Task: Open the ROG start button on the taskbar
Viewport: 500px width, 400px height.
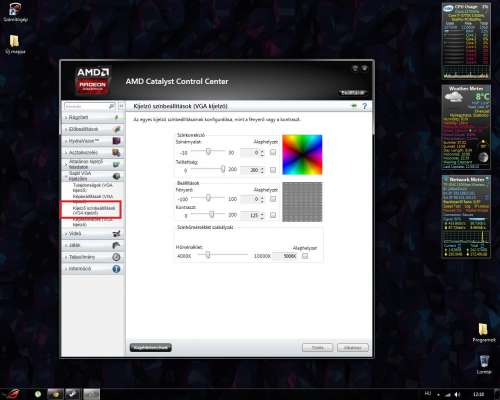Action: tap(12, 394)
